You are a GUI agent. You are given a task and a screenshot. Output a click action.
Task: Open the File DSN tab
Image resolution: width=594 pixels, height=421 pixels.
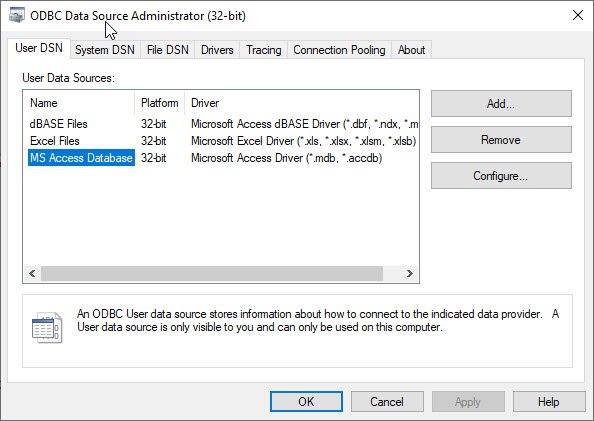[x=167, y=50]
